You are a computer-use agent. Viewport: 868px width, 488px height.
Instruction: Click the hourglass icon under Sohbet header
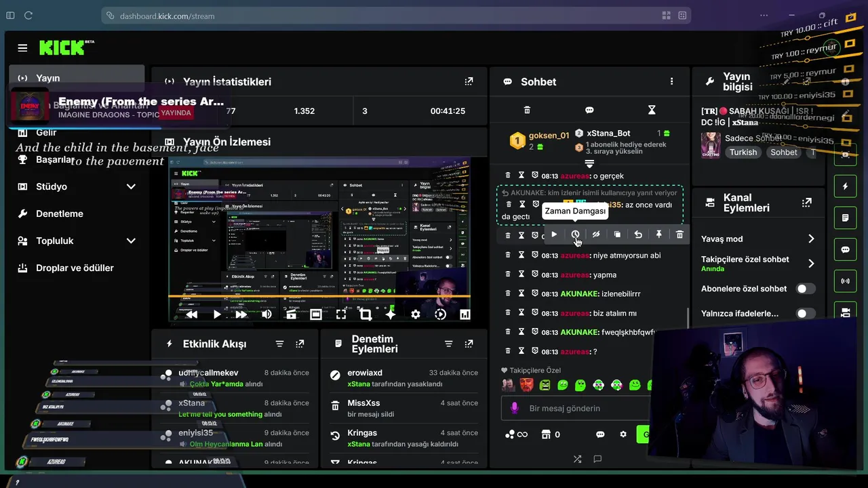point(652,110)
